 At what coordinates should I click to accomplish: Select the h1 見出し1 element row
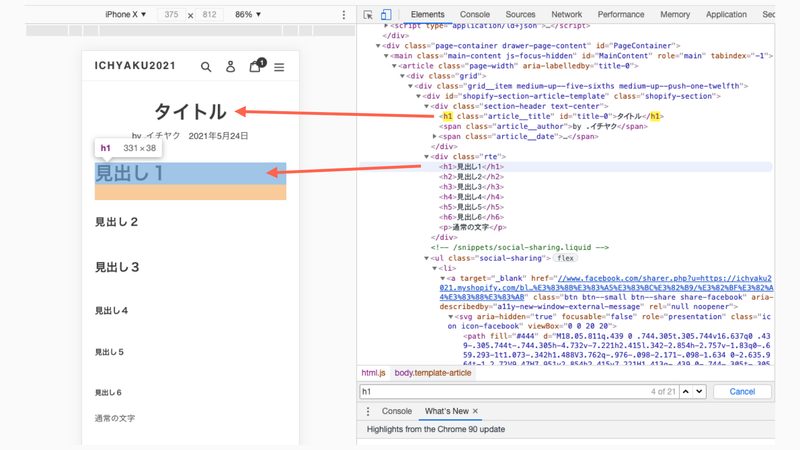pyautogui.click(x=471, y=167)
